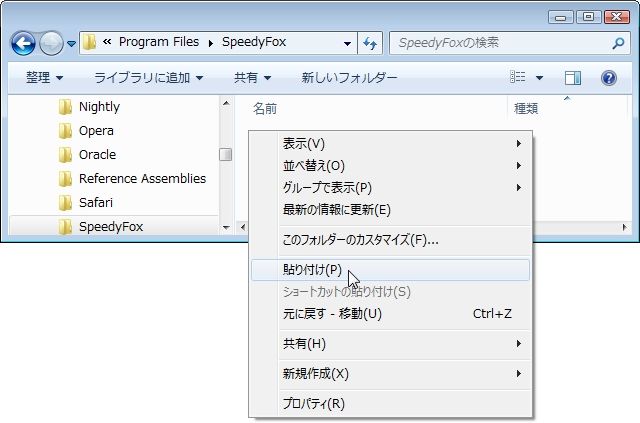Show hidden path levels via double chevron
640x423 pixels.
pyautogui.click(x=107, y=42)
